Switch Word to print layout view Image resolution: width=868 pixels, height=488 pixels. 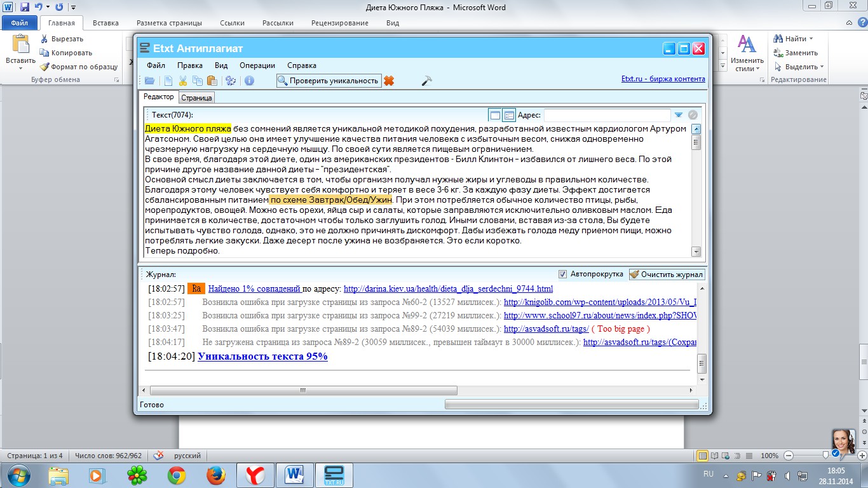click(703, 456)
